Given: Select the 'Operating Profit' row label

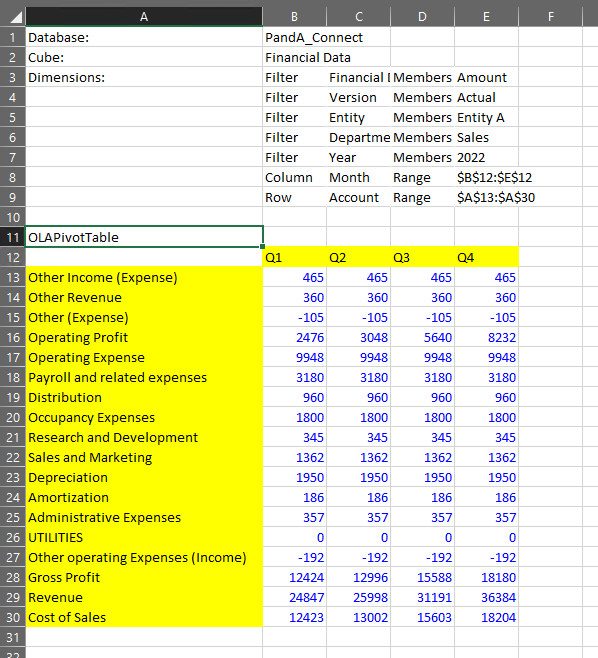Looking at the screenshot, I should coord(144,337).
